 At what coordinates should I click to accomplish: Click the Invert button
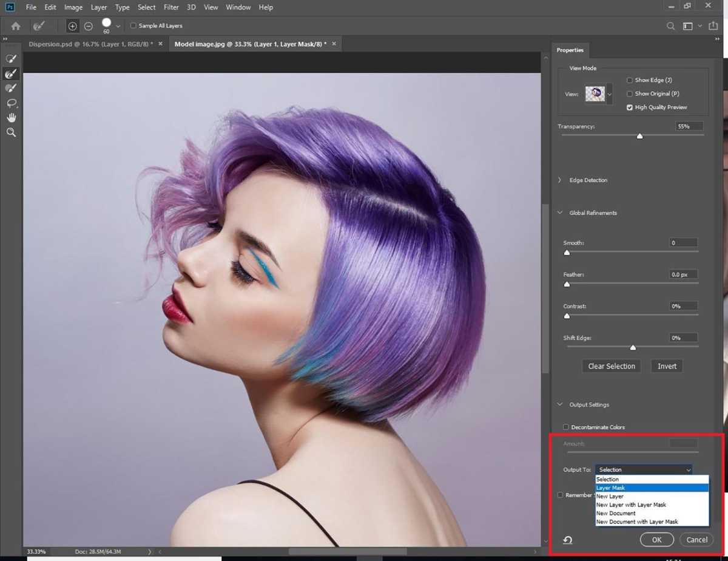point(666,365)
